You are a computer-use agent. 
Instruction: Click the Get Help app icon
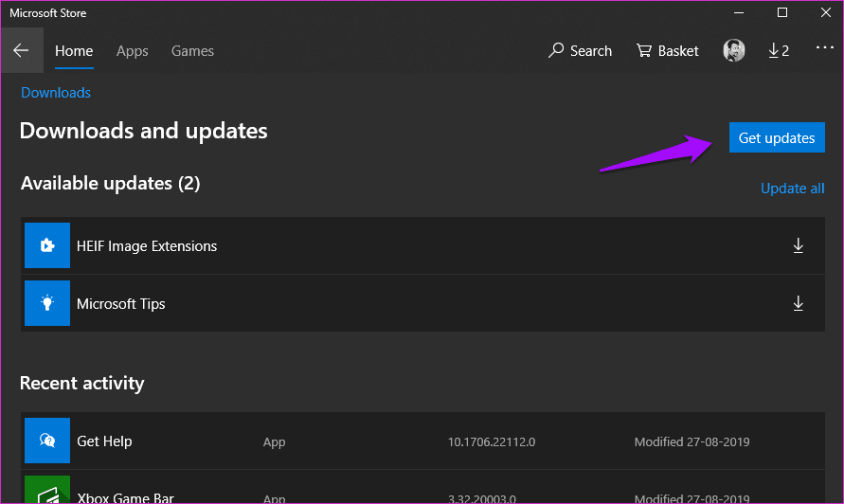click(x=47, y=441)
